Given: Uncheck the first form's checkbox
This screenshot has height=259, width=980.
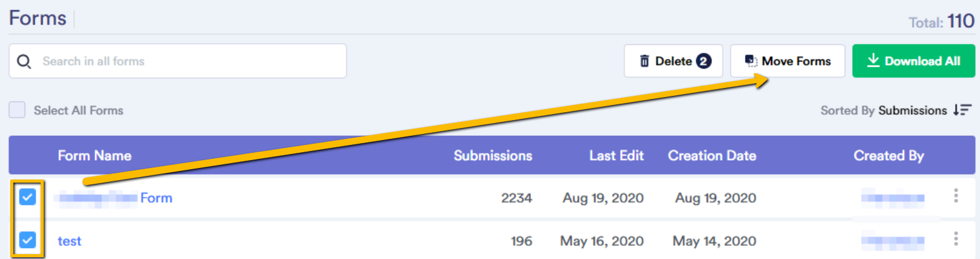Looking at the screenshot, I should (x=27, y=197).
